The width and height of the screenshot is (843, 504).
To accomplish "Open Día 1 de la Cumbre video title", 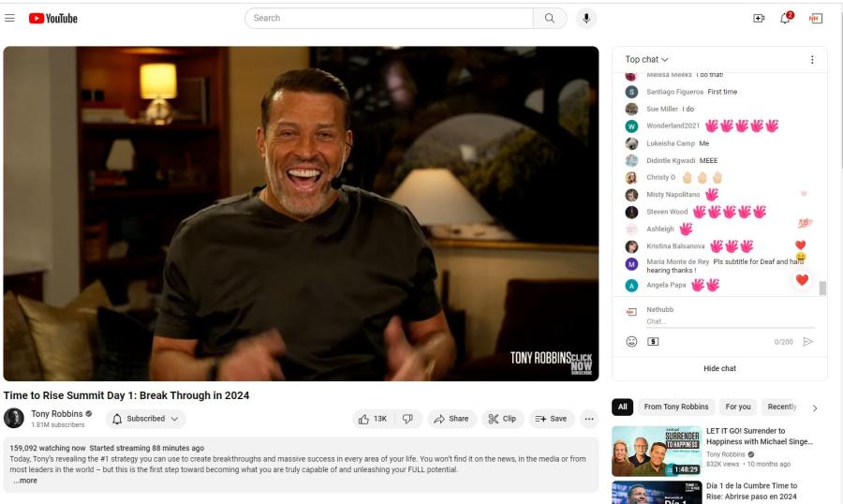I will click(751, 491).
